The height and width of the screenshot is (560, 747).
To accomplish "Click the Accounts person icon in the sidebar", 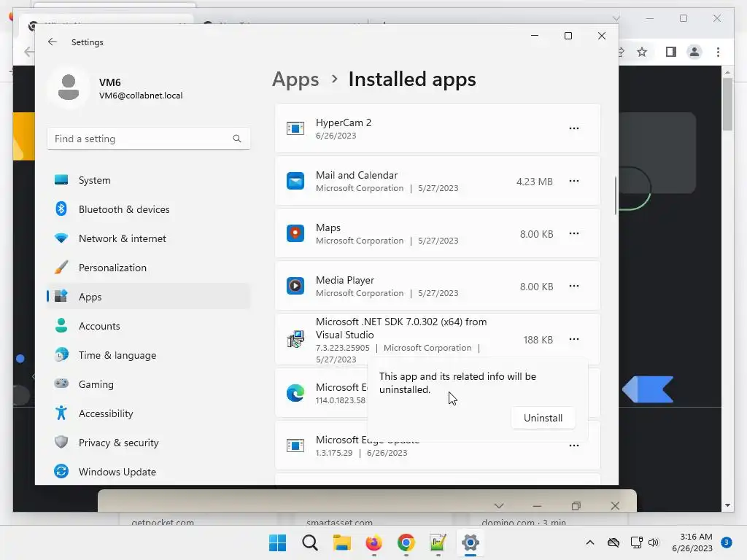I will click(61, 325).
